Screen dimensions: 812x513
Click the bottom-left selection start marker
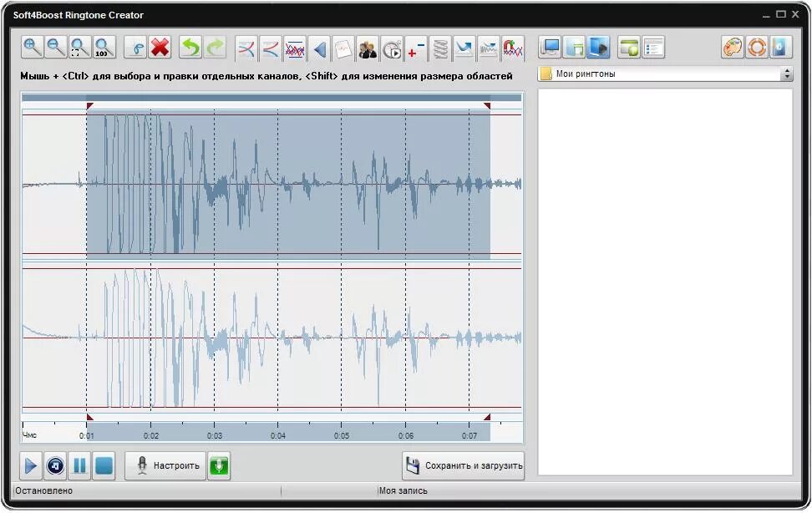pos(89,417)
